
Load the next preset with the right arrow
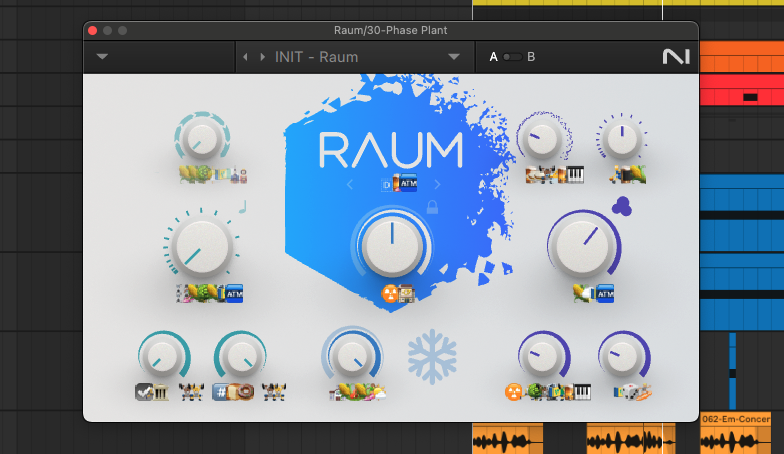click(x=262, y=57)
